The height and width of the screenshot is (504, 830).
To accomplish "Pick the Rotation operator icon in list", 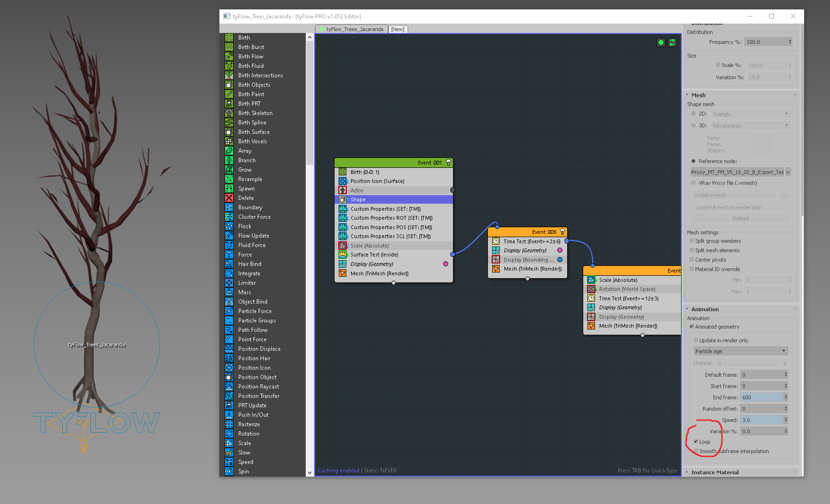I will click(229, 434).
